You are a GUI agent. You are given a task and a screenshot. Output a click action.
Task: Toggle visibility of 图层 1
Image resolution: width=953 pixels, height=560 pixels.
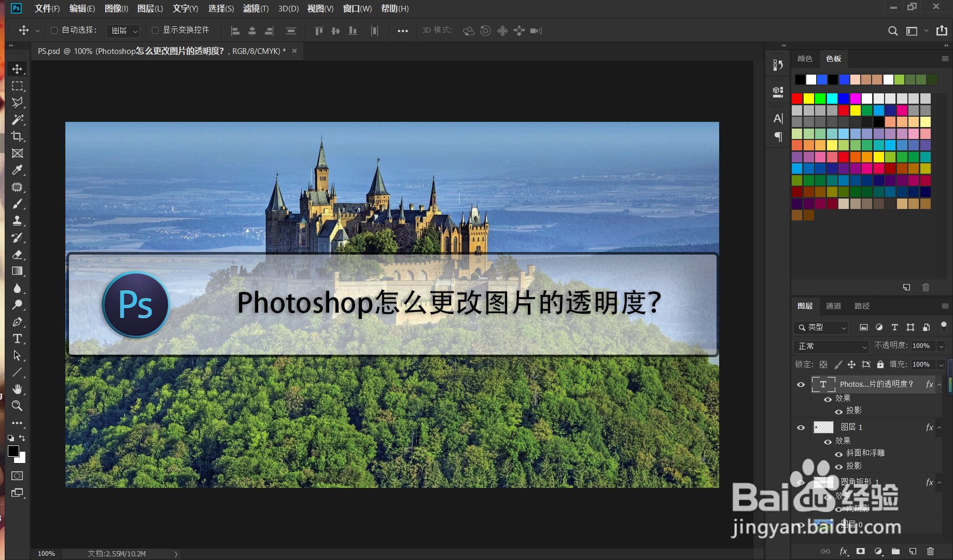(801, 427)
